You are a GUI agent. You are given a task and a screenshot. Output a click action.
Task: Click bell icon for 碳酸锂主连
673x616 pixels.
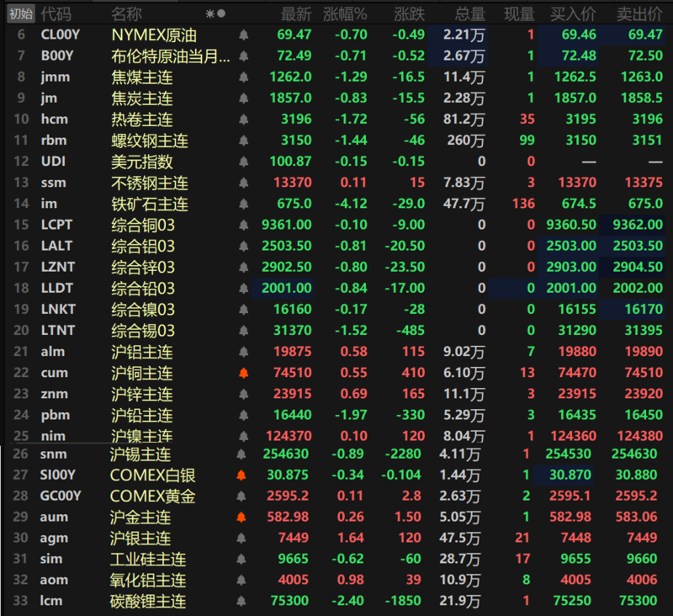pyautogui.click(x=241, y=601)
